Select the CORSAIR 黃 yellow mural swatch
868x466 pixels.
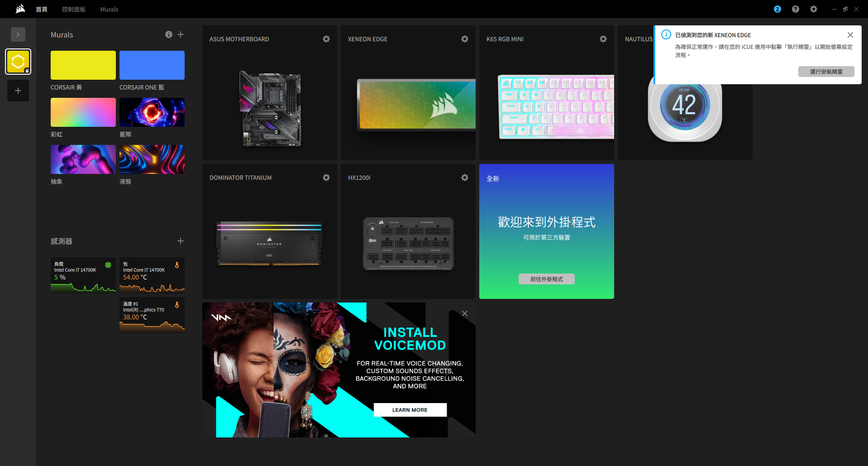coord(83,65)
